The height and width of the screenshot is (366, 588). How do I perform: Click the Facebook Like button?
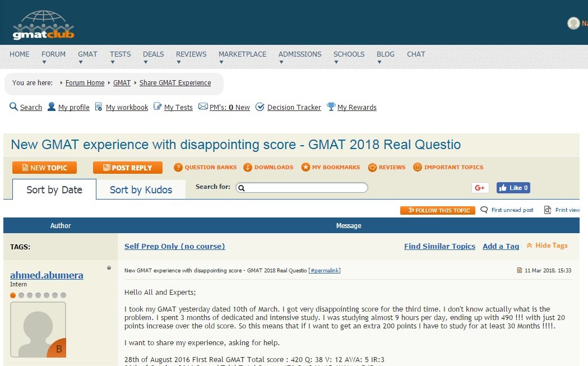513,188
